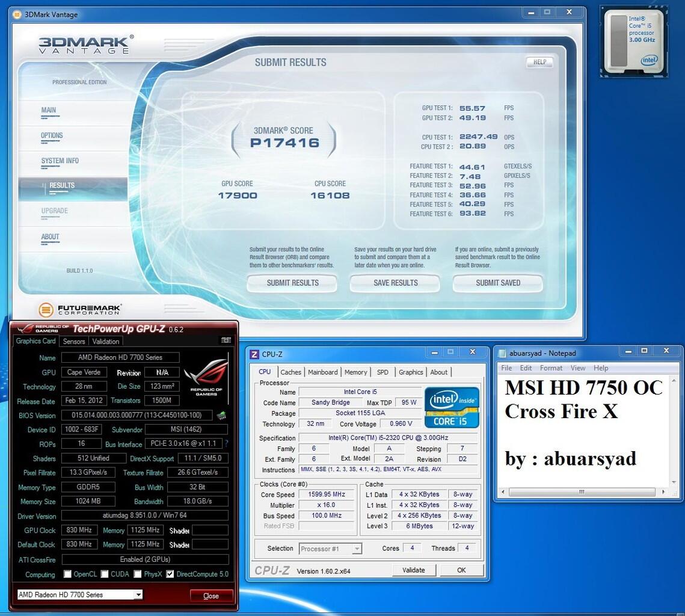
Task: Click the Intel inside Core i5 badge in CPU-Z
Action: (452, 407)
